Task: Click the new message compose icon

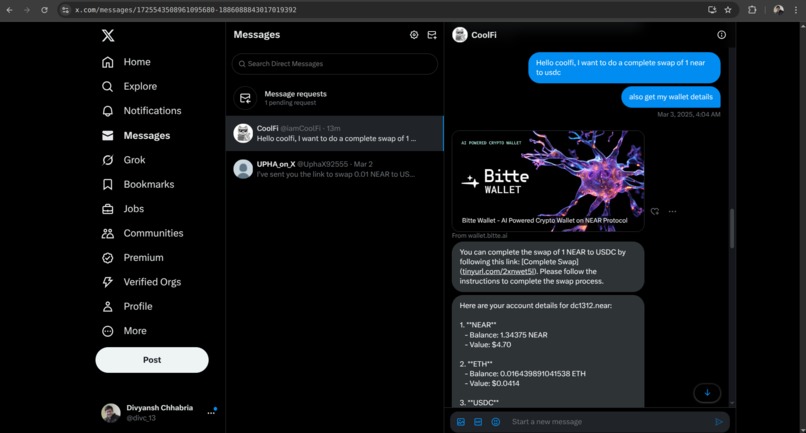Action: click(432, 35)
